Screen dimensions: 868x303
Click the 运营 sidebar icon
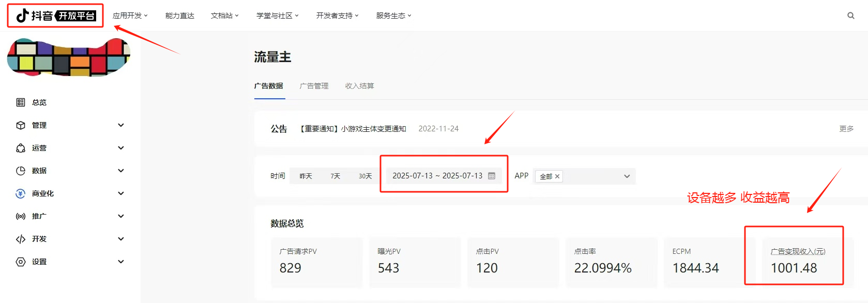point(21,148)
